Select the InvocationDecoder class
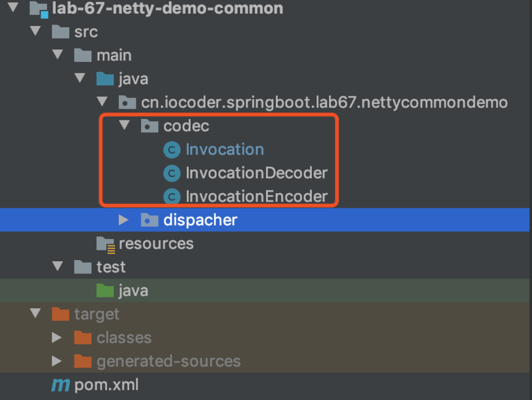The width and height of the screenshot is (532, 400). pyautogui.click(x=256, y=173)
